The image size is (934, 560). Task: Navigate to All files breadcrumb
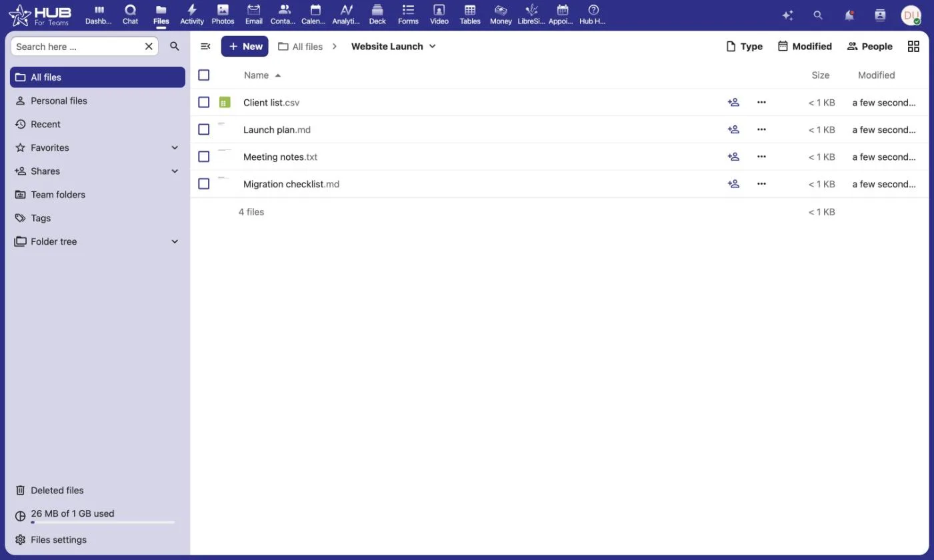(300, 47)
